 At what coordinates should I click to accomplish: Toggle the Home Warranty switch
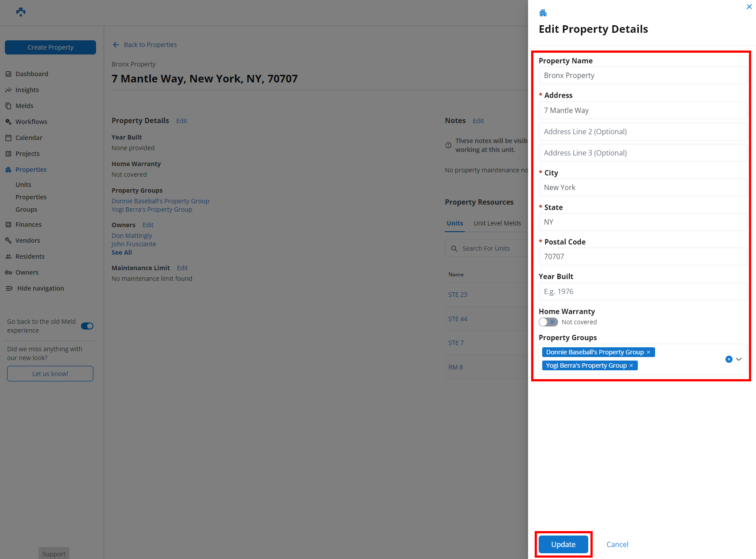tap(548, 322)
